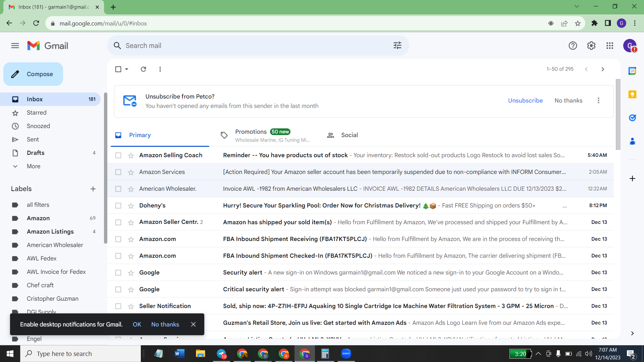This screenshot has width=644, height=362.
Task: Open Contacts side panel icon
Action: (x=632, y=141)
